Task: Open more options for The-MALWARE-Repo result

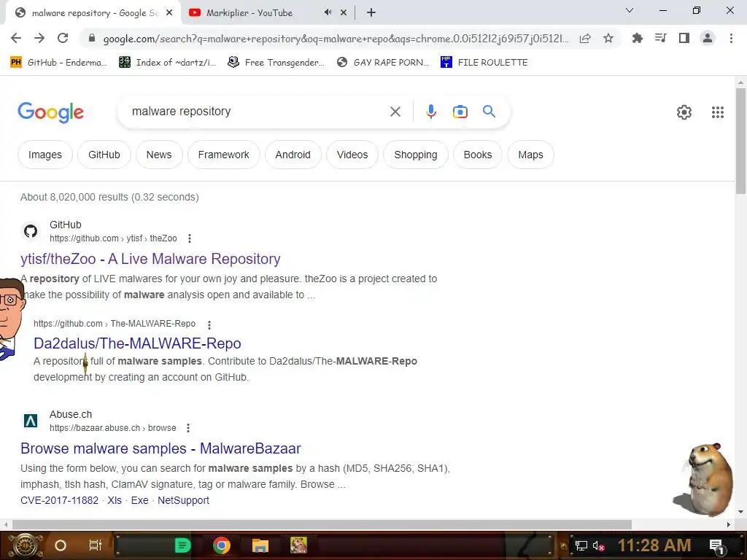Action: 209,324
